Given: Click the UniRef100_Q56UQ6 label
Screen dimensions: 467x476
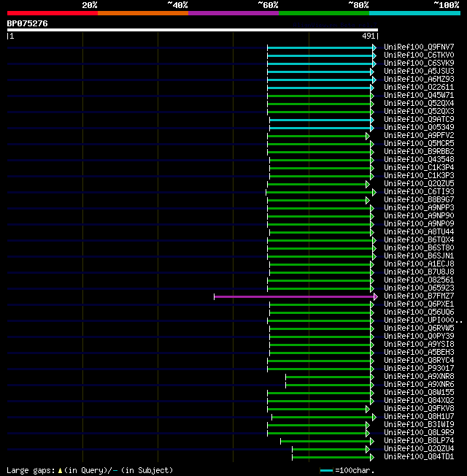Looking at the screenshot, I should 419,312.
